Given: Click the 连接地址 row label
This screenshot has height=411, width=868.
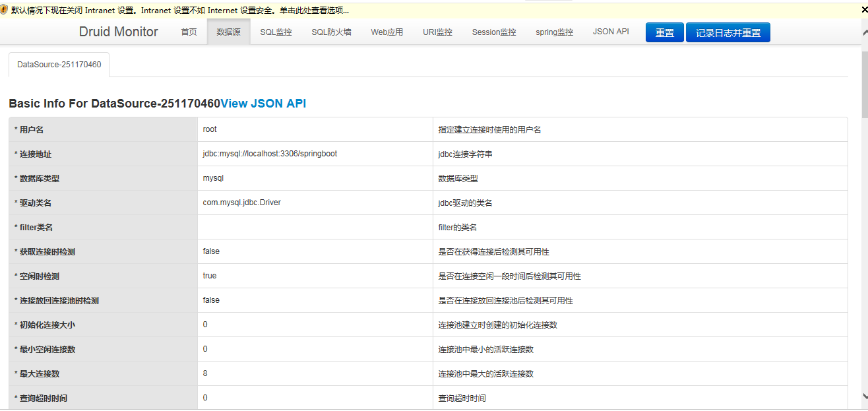Looking at the screenshot, I should coord(33,154).
